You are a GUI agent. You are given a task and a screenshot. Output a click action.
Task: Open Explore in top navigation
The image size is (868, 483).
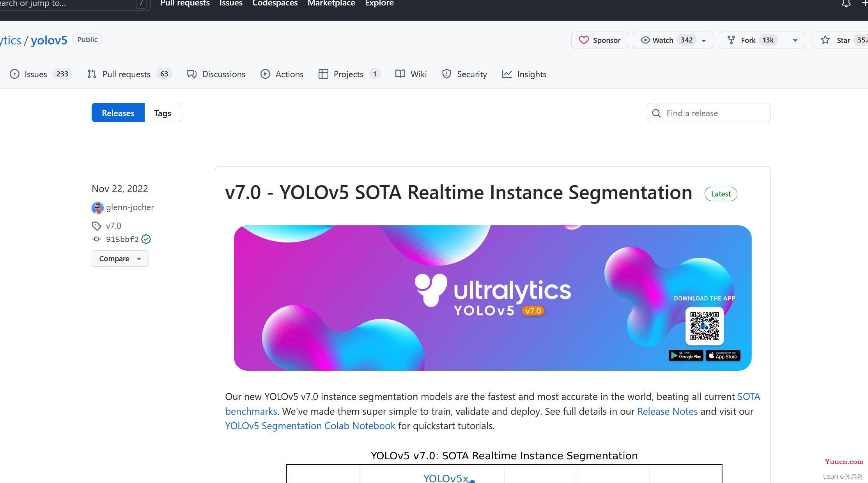click(x=379, y=4)
